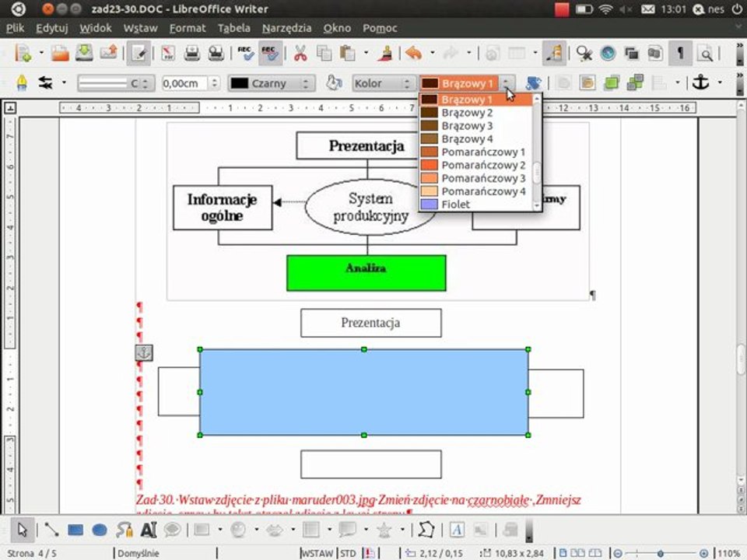Image resolution: width=747 pixels, height=560 pixels.
Task: Toggle formatting marks pilcrow button
Action: point(680,53)
